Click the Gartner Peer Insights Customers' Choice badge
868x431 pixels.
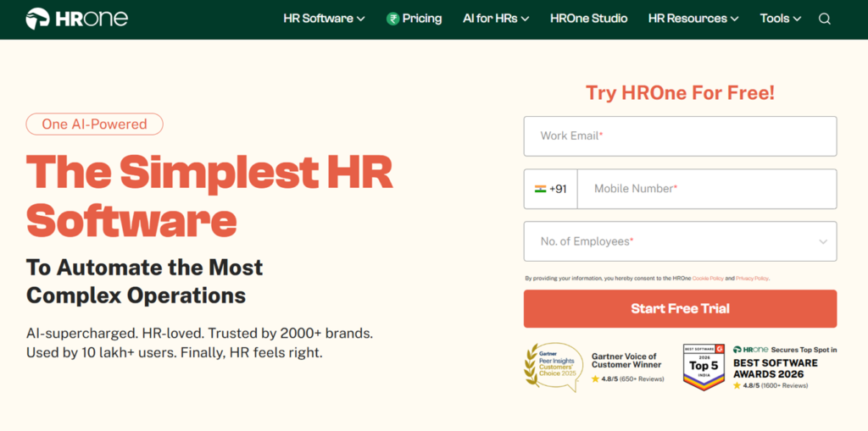554,367
